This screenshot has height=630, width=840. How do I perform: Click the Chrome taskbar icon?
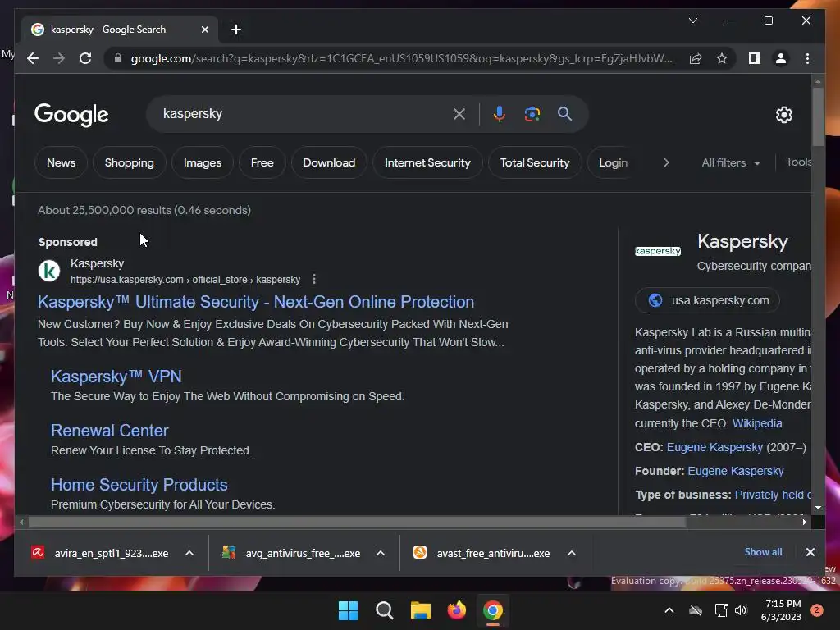pos(493,610)
